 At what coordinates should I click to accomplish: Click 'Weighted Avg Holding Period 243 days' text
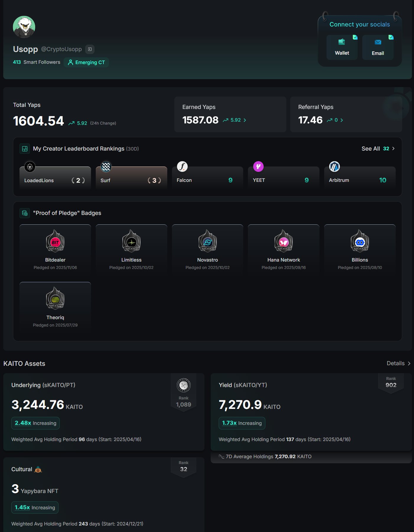[x=56, y=524]
